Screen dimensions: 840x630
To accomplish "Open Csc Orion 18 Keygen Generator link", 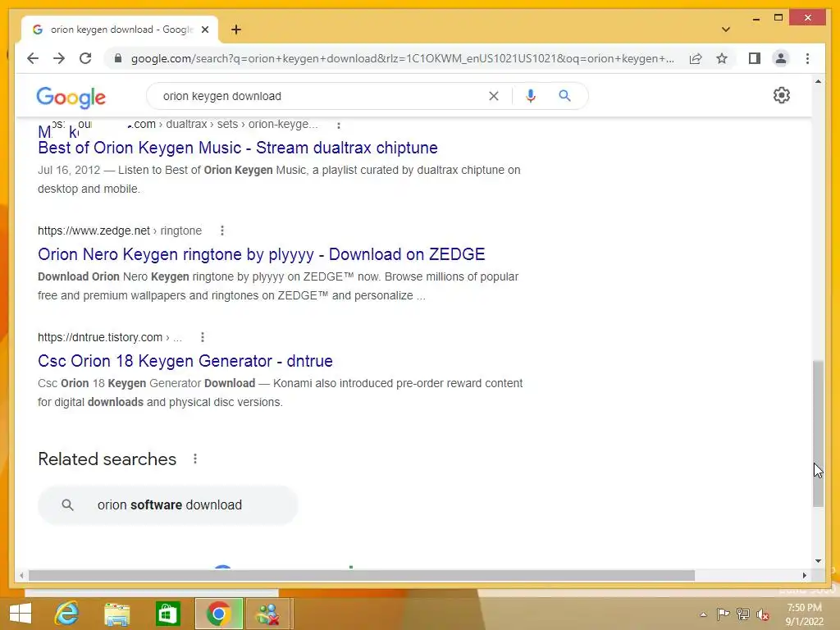I will click(185, 361).
